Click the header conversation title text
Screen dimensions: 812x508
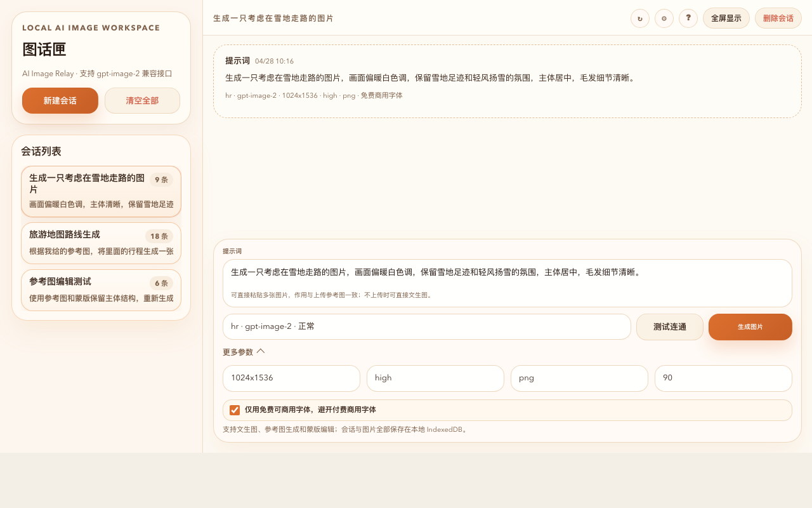click(273, 18)
